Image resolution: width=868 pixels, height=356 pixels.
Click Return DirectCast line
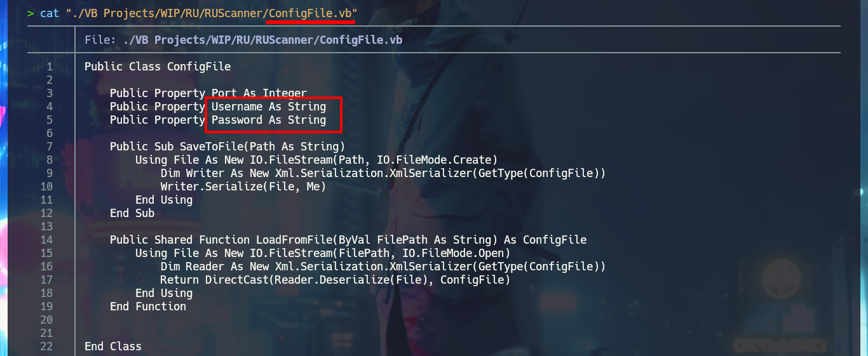click(x=336, y=280)
